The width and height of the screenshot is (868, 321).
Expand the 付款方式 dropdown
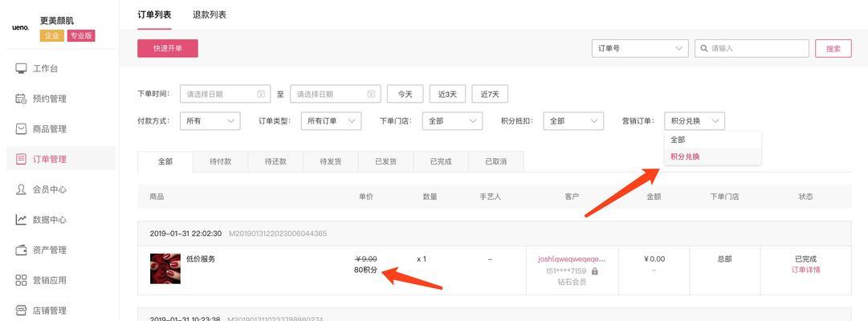[210, 121]
